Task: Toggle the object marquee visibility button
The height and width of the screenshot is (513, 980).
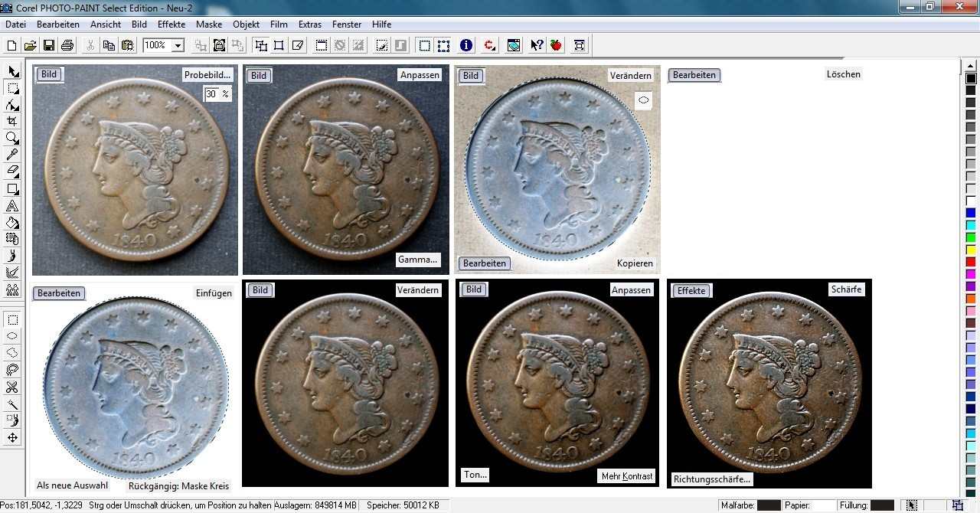Action: (443, 46)
